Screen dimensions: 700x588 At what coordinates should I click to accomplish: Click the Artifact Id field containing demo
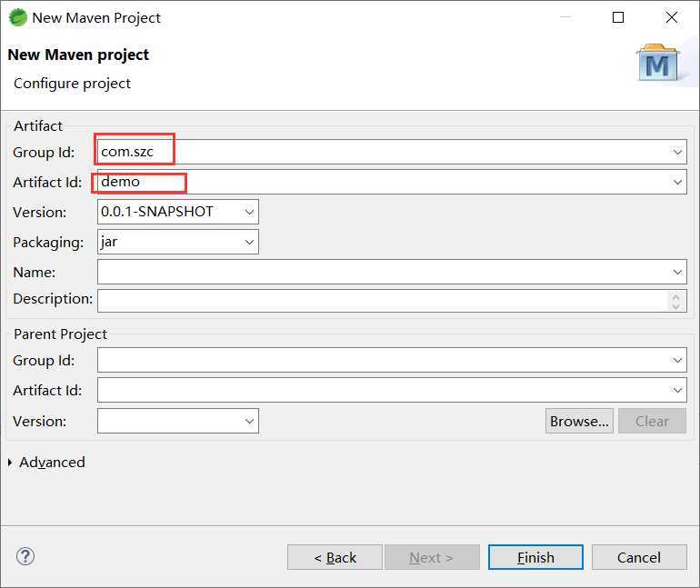point(391,182)
